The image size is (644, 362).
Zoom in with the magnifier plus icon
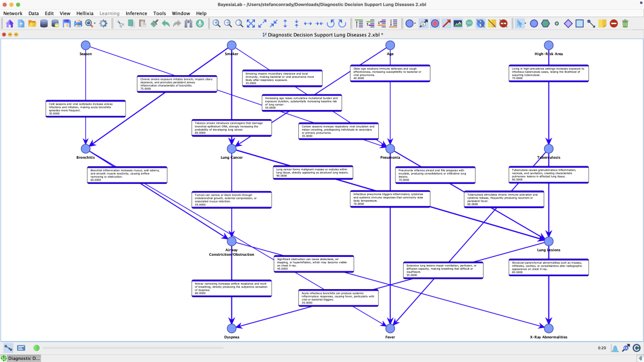point(216,24)
